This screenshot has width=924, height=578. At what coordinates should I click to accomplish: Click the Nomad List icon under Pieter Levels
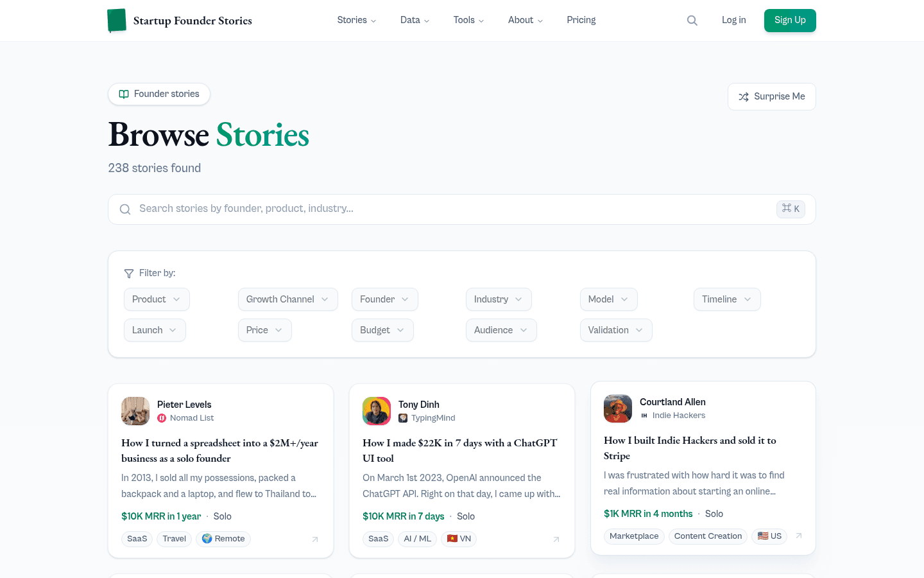coord(161,417)
